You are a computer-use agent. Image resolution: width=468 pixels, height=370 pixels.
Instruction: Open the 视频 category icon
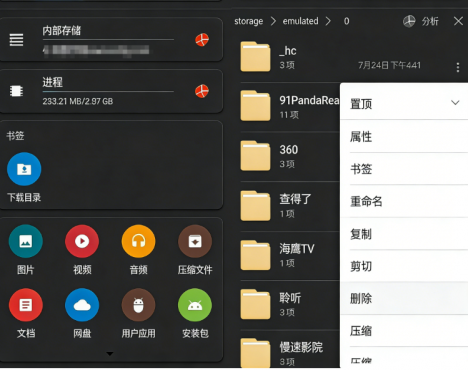[x=82, y=241]
